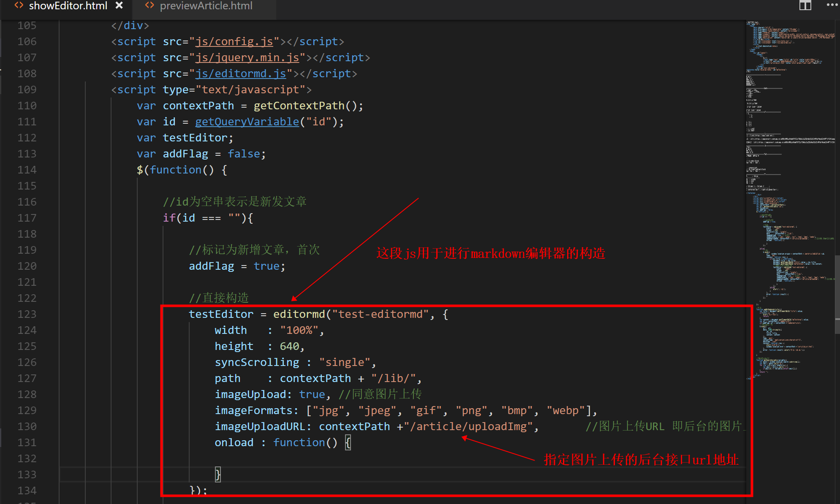This screenshot has height=504, width=840.
Task: Click the comment '//直接构造'
Action: click(x=219, y=298)
